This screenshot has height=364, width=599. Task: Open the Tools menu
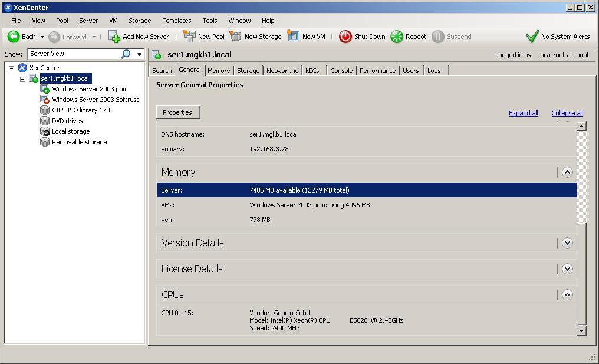point(210,21)
